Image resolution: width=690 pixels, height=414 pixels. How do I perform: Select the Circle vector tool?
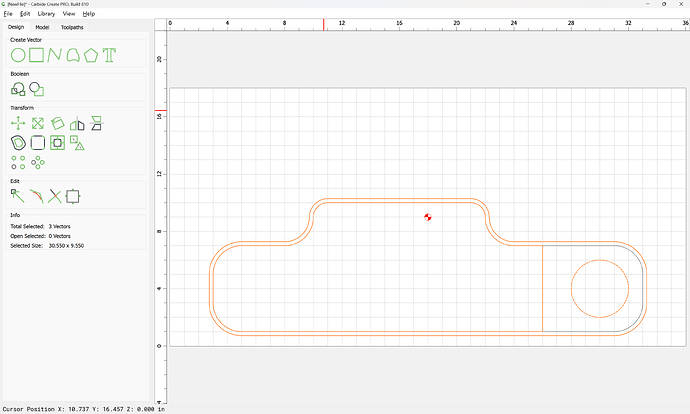tap(18, 55)
